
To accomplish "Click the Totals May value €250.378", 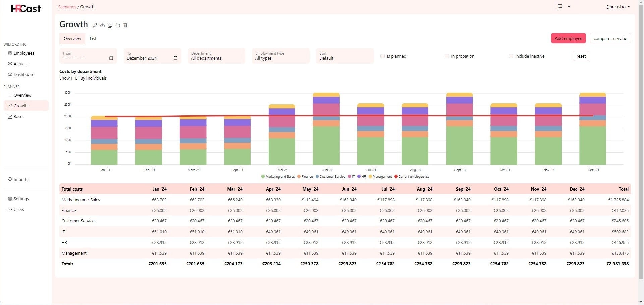I will click(309, 264).
